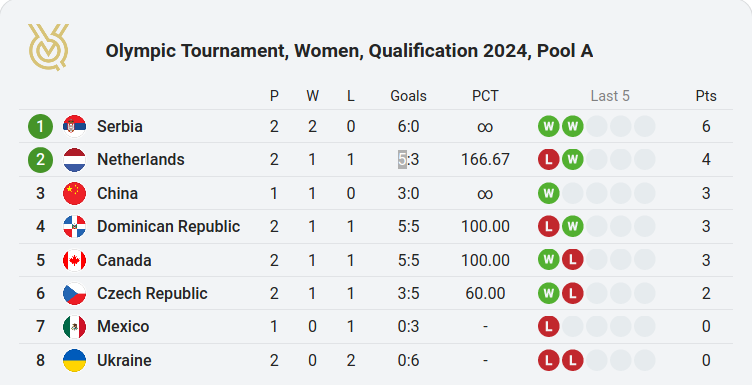The image size is (754, 385).
Task: Click the Ukraine flag icon
Action: pos(75,360)
